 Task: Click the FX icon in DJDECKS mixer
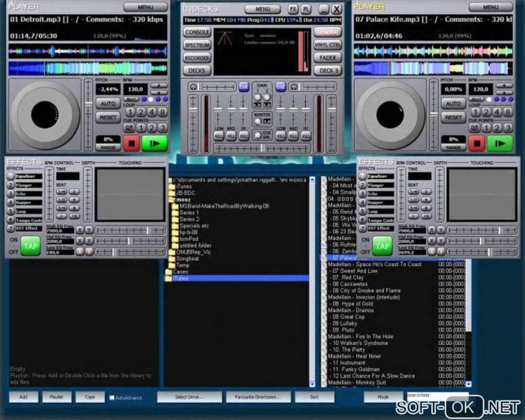point(293,9)
